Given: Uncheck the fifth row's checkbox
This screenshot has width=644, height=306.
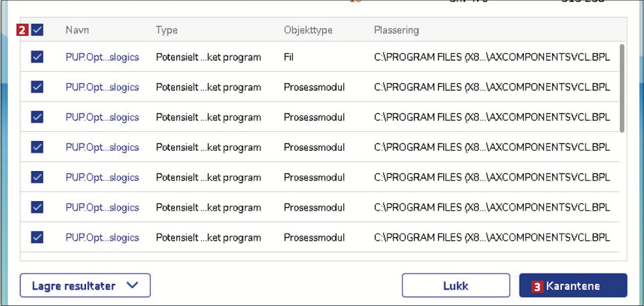Looking at the screenshot, I should click(x=37, y=177).
